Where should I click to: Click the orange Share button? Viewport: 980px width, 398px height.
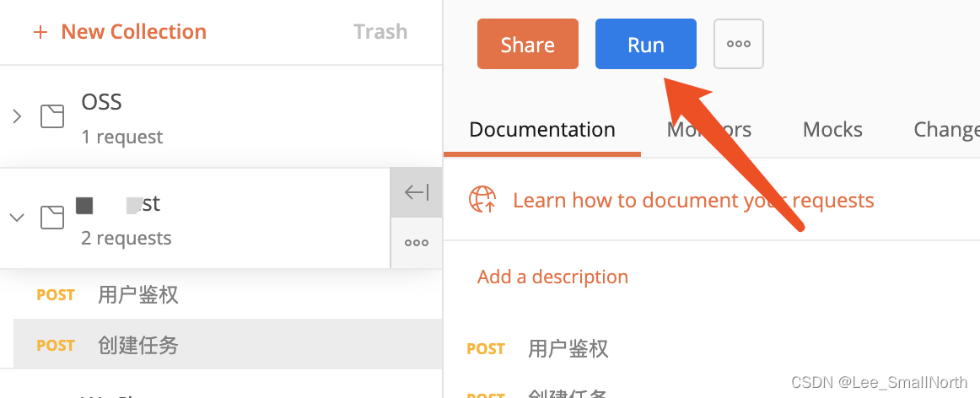click(x=527, y=44)
